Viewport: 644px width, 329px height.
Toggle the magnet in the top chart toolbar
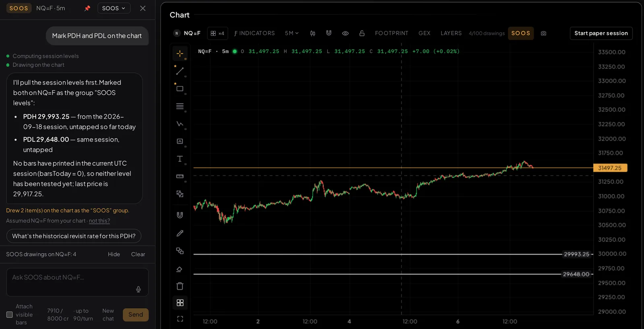(329, 33)
